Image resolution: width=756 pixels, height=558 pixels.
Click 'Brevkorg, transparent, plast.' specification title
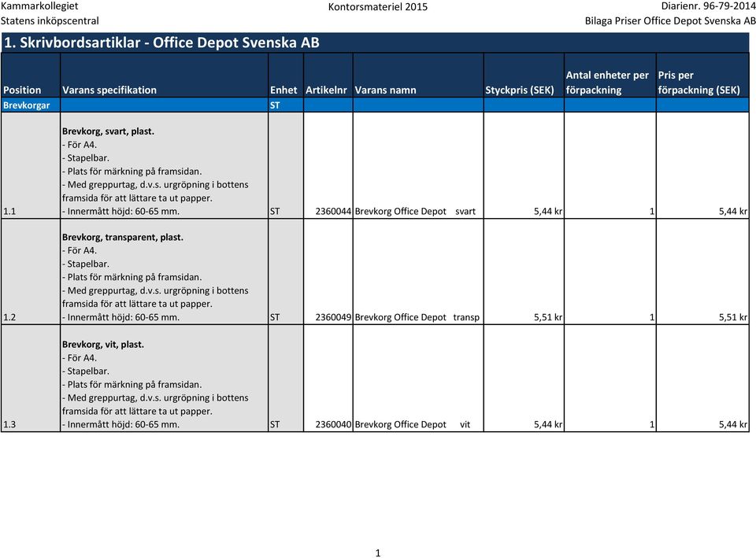[x=123, y=237]
